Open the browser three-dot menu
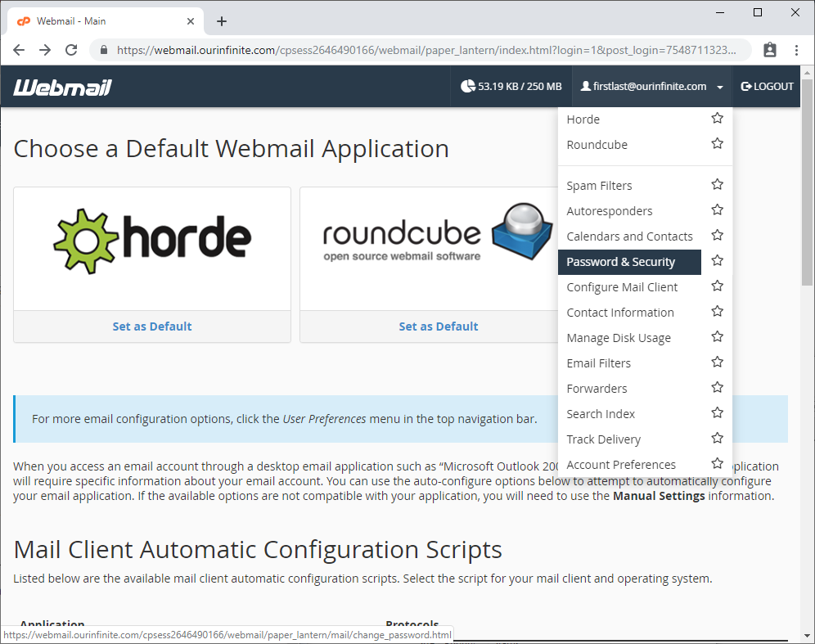The height and width of the screenshot is (644, 815). click(x=796, y=50)
